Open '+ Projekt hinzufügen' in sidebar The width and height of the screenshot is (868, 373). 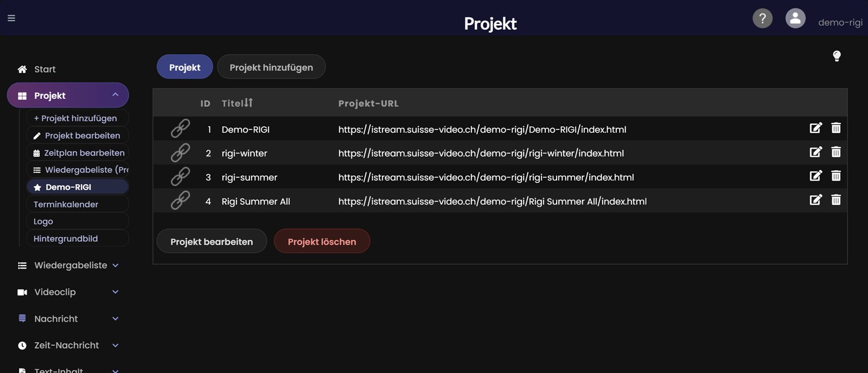pyautogui.click(x=78, y=118)
